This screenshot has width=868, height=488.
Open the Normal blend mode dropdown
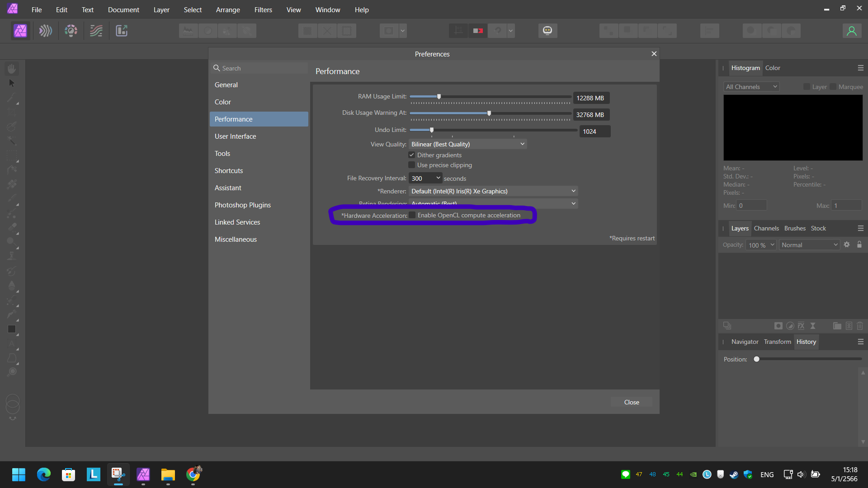(810, 245)
